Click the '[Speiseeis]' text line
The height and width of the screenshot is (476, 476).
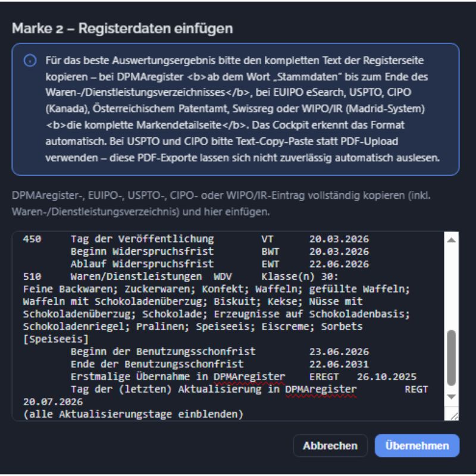[56, 339]
